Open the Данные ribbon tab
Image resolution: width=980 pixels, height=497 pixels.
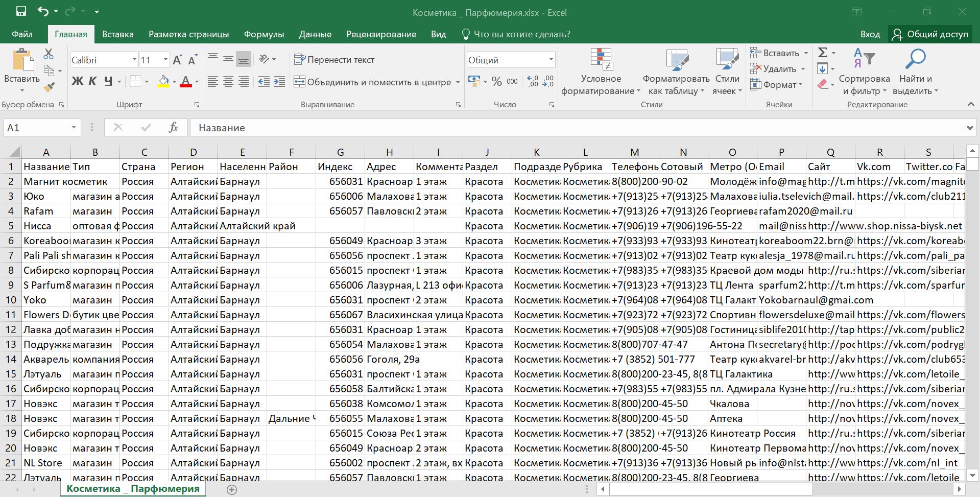point(315,34)
